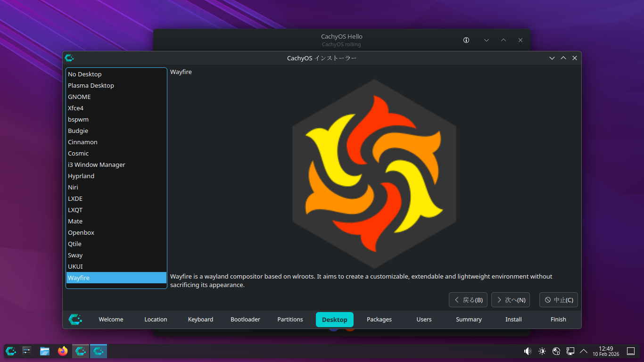Select "Cinnamon" in the desktop list
Screen dimensions: 644x362
click(x=116, y=142)
